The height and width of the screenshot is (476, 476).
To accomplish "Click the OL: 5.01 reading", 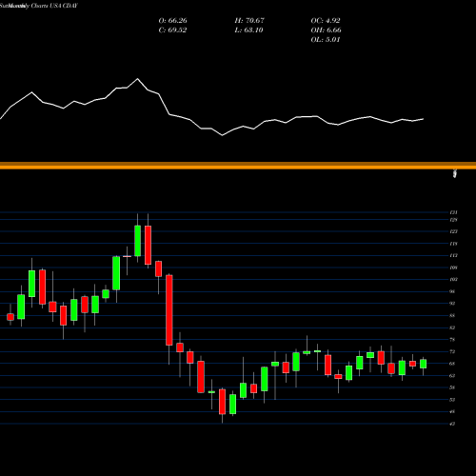I will 326,40.
